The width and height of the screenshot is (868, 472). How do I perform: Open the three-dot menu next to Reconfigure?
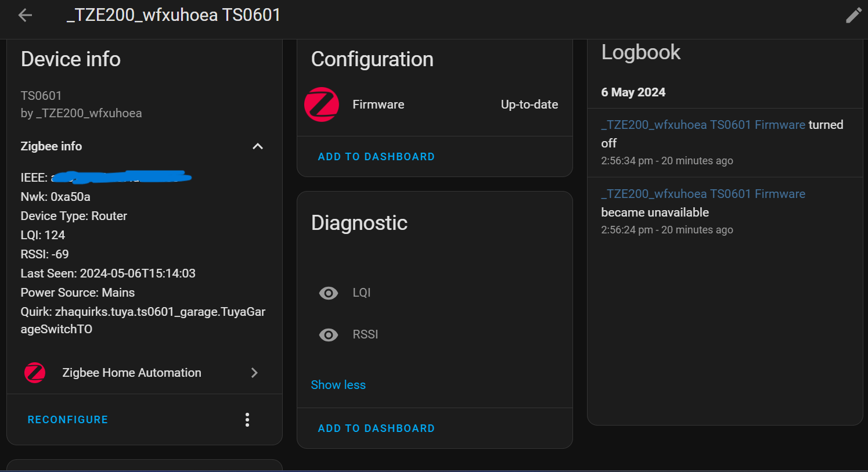(x=247, y=420)
